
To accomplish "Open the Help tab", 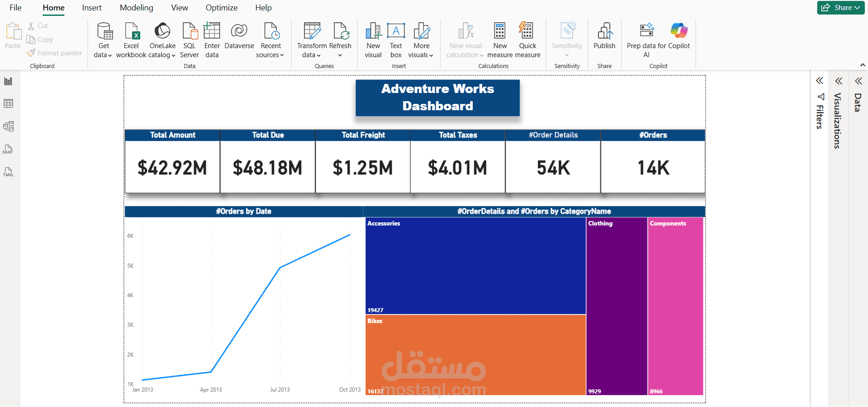I will point(263,8).
